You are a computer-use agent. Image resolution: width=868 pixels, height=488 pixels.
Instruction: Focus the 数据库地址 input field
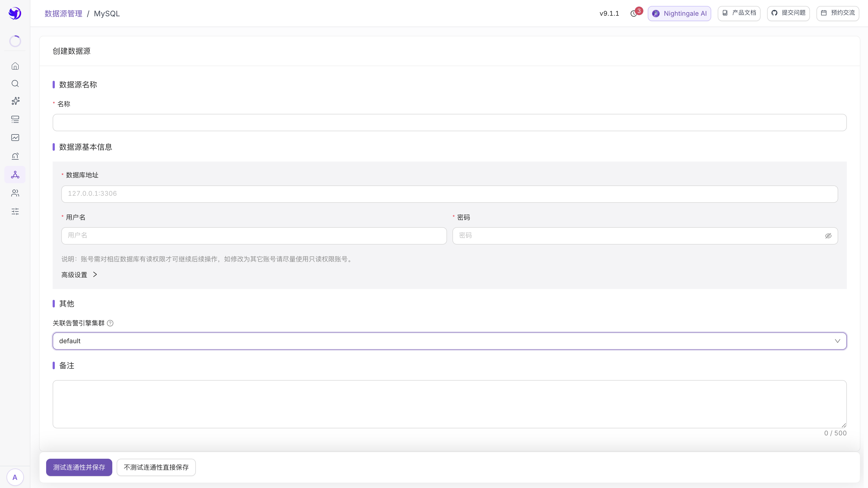[449, 194]
